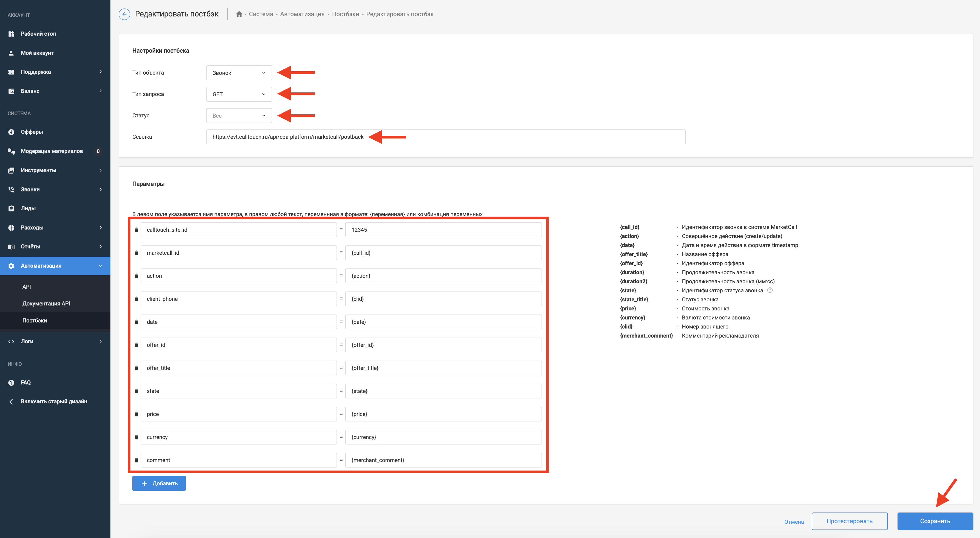Viewport: 980px width, 538px height.
Task: Delete the marketcall_id parameter row
Action: (x=136, y=253)
